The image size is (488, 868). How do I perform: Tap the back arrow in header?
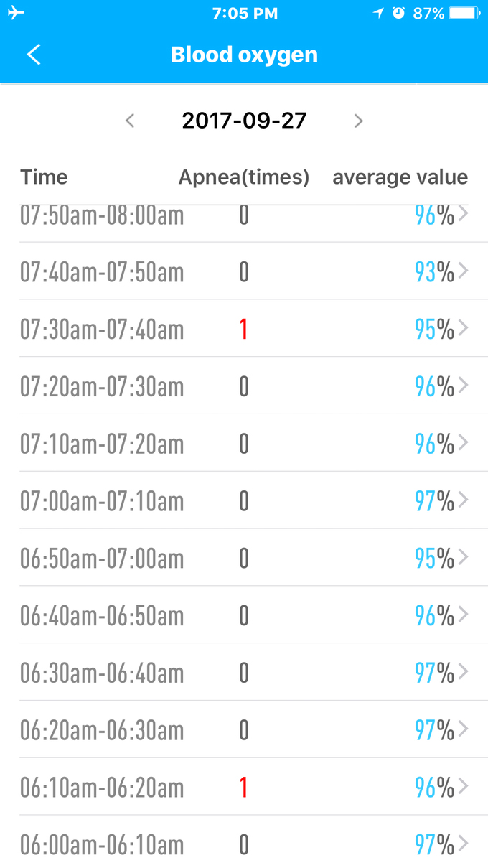tap(34, 55)
